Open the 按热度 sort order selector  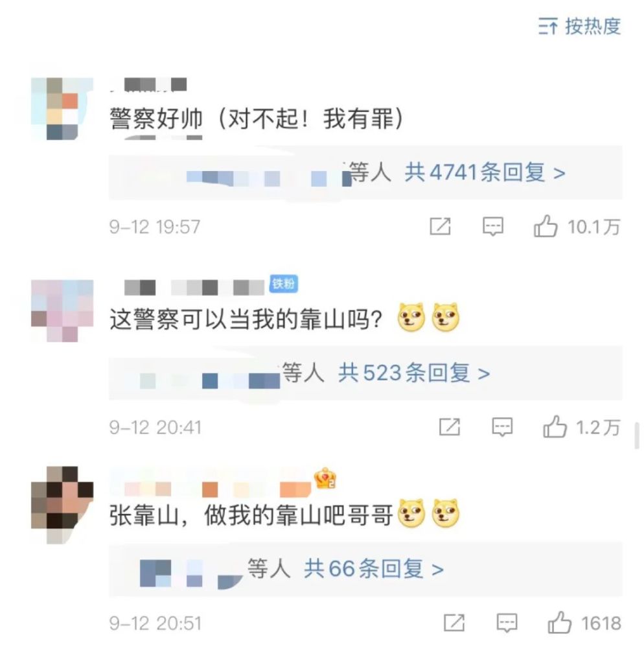[x=579, y=27]
